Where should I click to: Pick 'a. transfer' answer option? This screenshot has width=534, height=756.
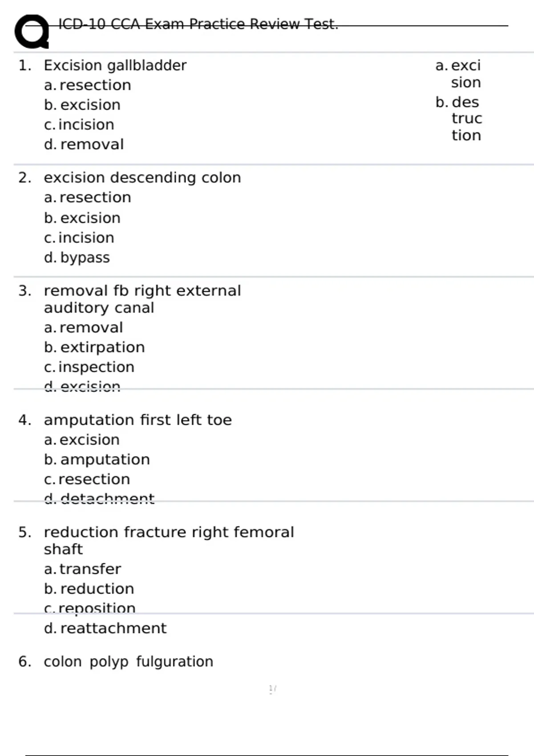point(82,569)
